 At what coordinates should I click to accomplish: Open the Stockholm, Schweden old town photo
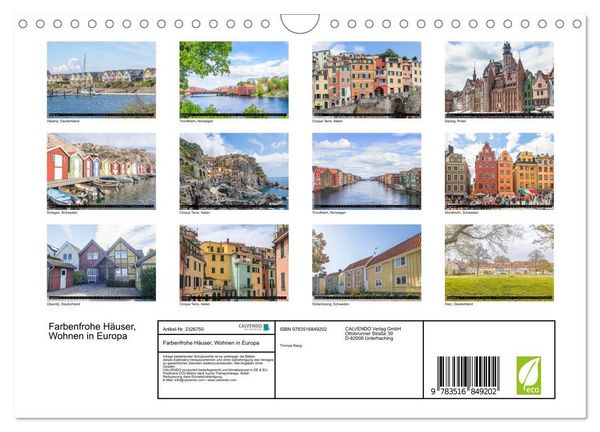click(499, 171)
